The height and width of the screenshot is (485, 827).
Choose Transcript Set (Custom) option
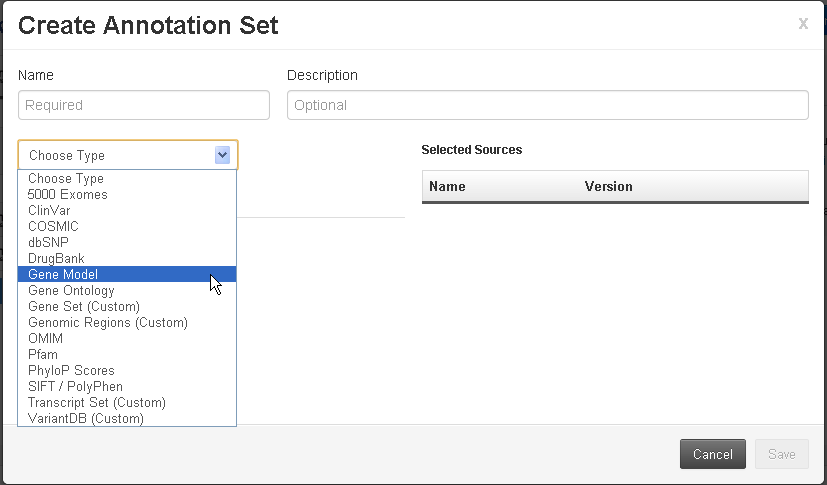[x=97, y=403]
